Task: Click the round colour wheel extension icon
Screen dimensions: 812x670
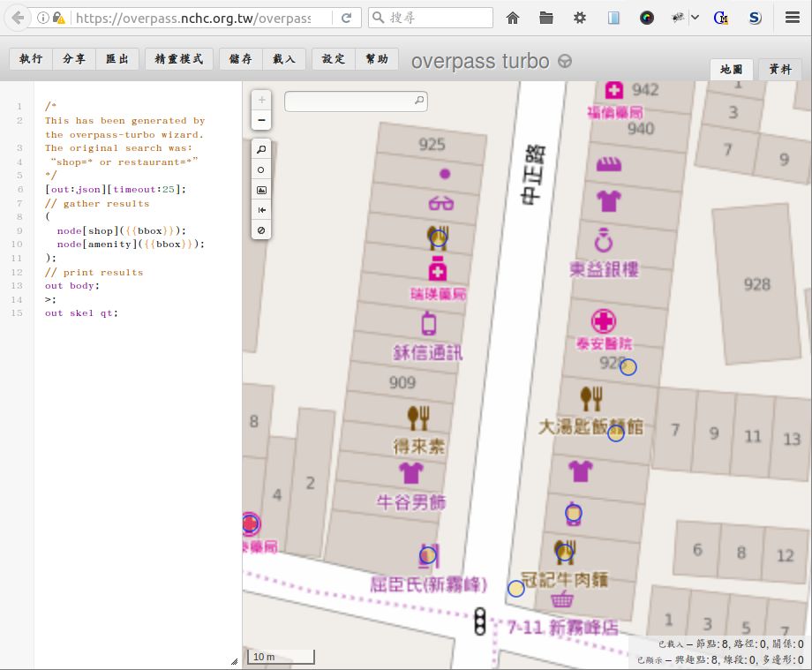Action: pos(646,19)
